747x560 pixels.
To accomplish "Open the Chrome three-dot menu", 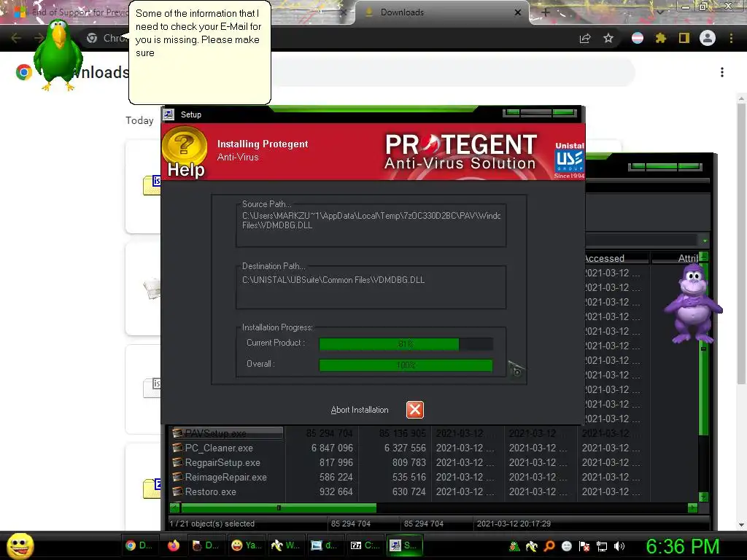I will (x=731, y=38).
